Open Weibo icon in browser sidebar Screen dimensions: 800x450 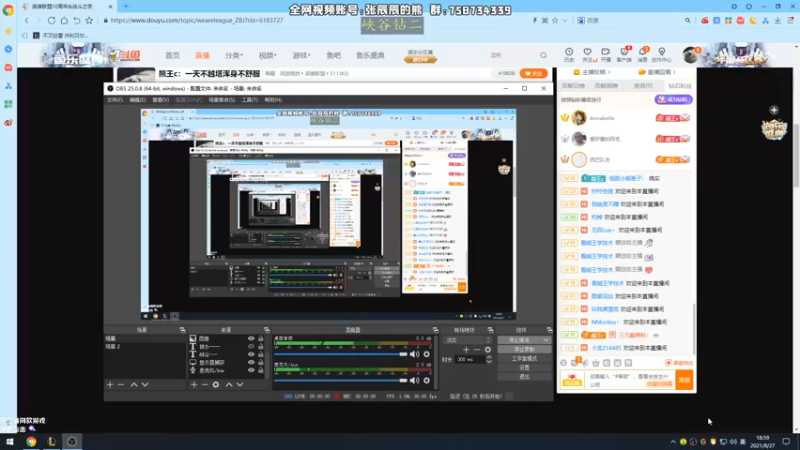pos(8,122)
